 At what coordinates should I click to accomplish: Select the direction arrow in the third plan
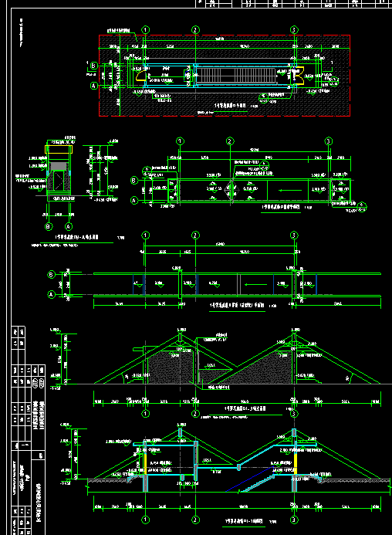coord(256,284)
